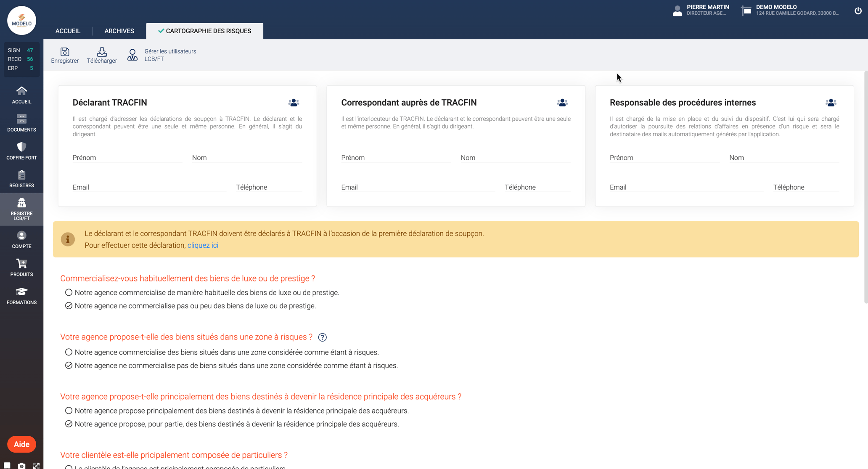Open the COFFRE-FORT shield section
868x469 pixels.
21,151
